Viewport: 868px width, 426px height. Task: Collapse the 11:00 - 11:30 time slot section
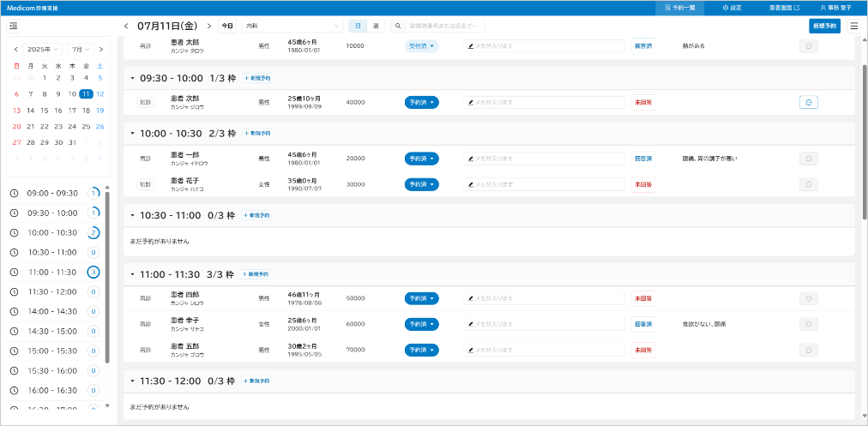pyautogui.click(x=132, y=274)
